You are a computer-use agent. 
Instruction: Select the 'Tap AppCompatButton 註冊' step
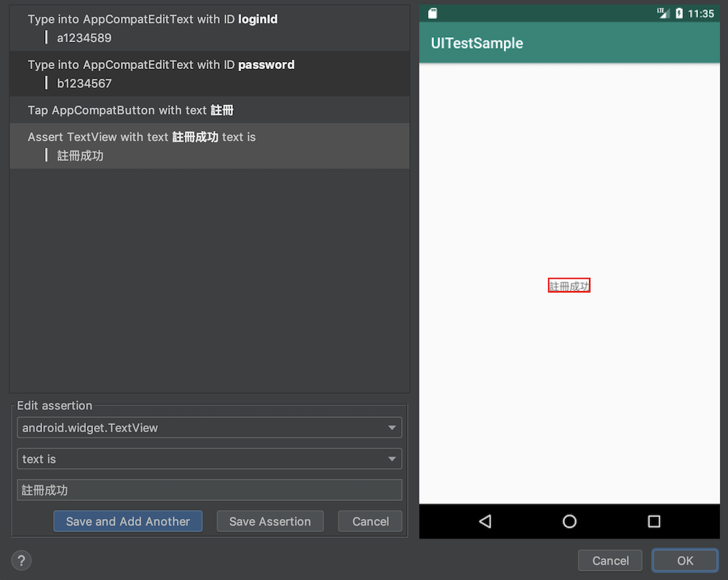point(210,110)
